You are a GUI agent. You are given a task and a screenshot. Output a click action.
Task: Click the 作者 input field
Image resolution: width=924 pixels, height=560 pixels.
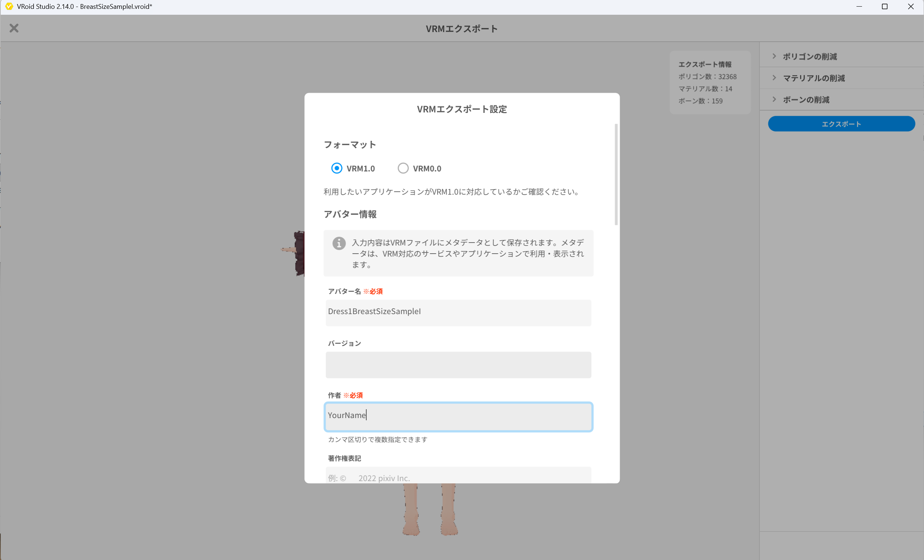coord(458,417)
